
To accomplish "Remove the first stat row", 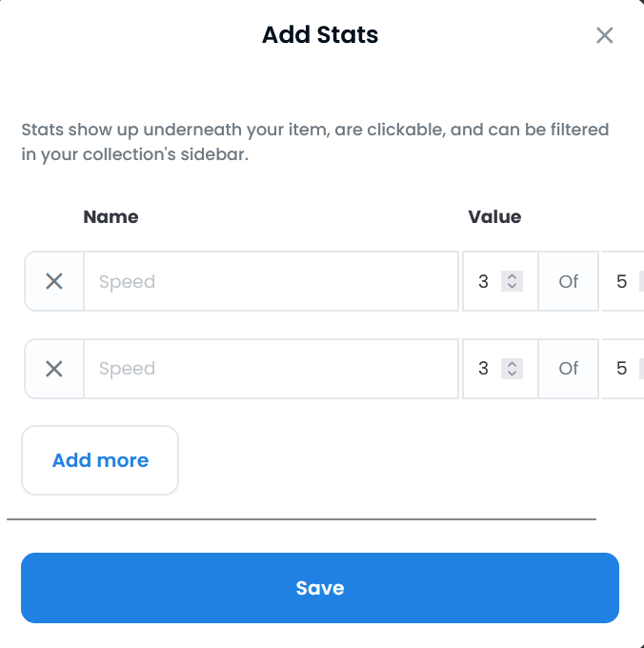I will 54,281.
